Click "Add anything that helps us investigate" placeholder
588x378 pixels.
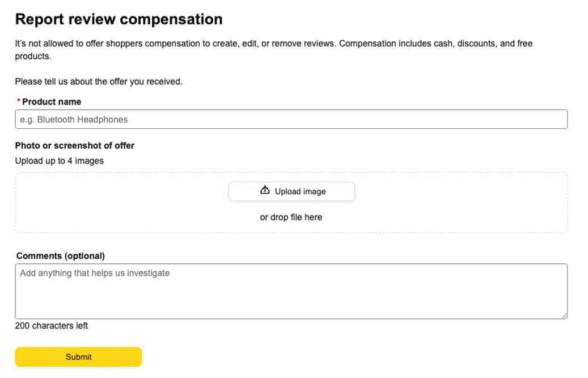pyautogui.click(x=95, y=274)
